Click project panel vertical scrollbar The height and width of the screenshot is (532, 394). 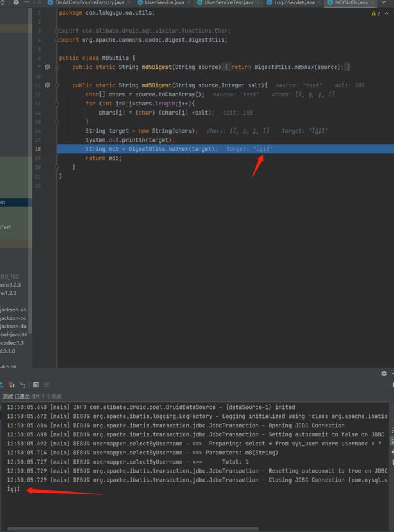(x=30, y=170)
